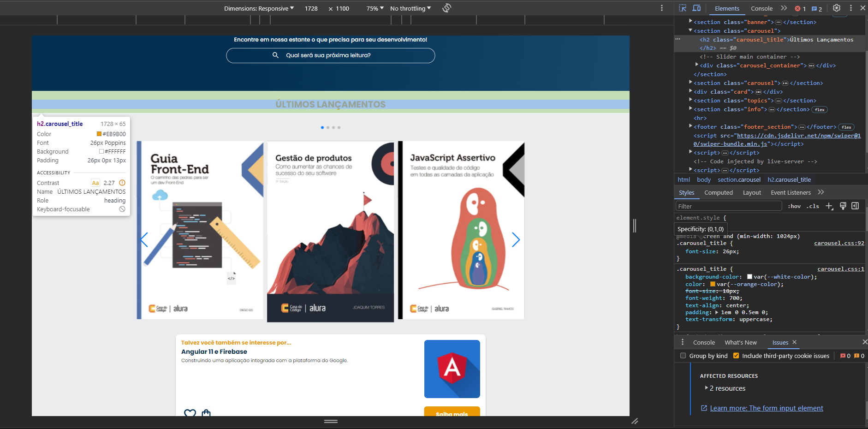Screen dimensions: 868x429
Task: Open the Dimensions: Responsive dropdown
Action: coord(259,8)
